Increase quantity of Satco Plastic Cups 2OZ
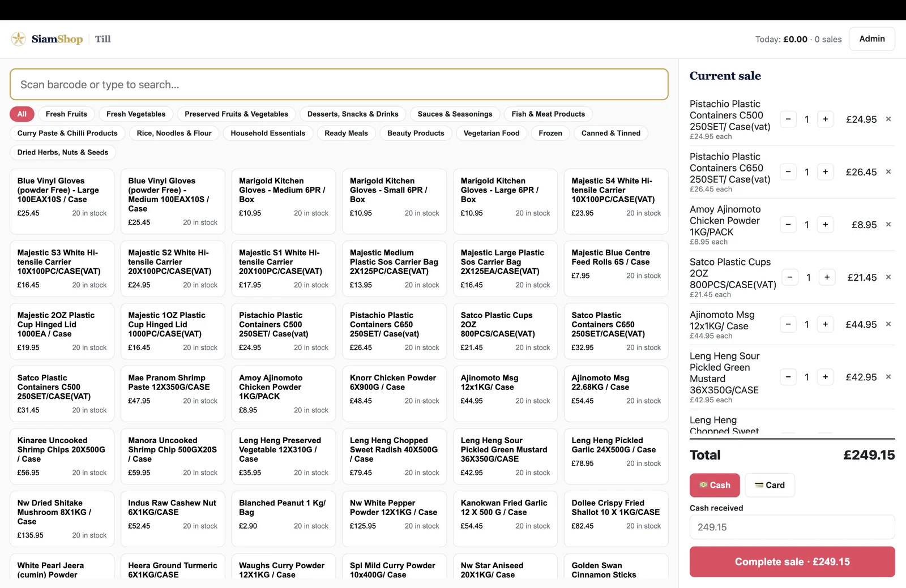Screen dimensions: 906x588 (827, 277)
